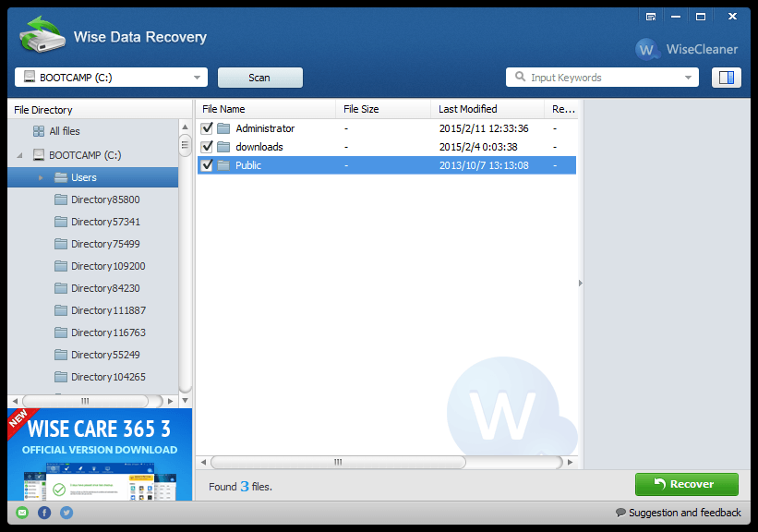This screenshot has width=758, height=532.
Task: Uncheck the Administrator folder checkbox
Action: 206,128
